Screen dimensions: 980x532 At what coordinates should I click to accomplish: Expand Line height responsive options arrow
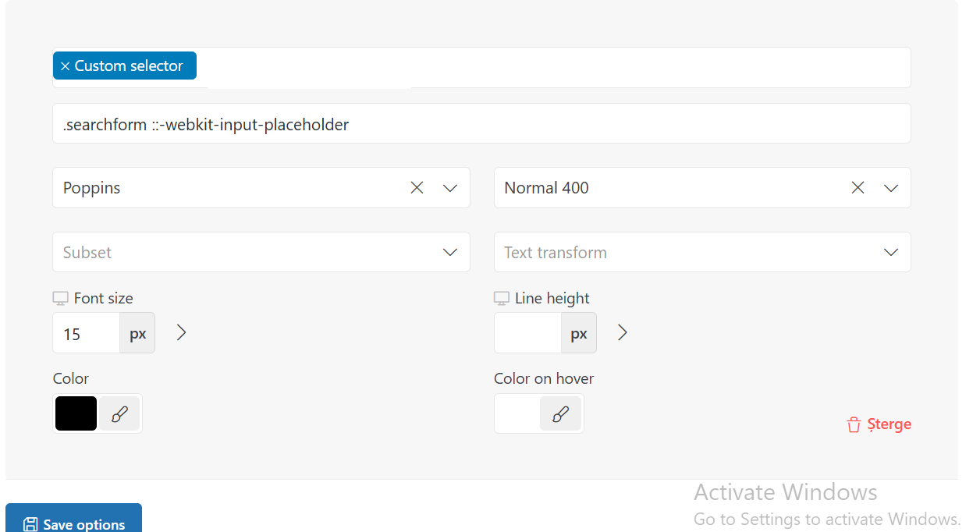point(622,333)
